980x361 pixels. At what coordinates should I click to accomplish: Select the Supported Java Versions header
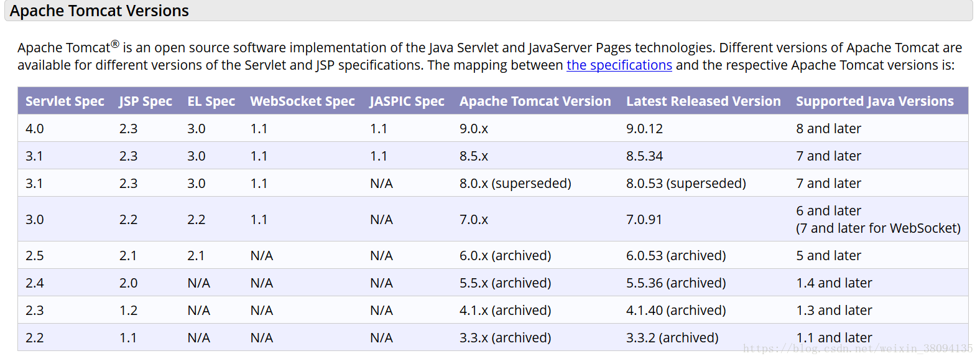point(875,101)
